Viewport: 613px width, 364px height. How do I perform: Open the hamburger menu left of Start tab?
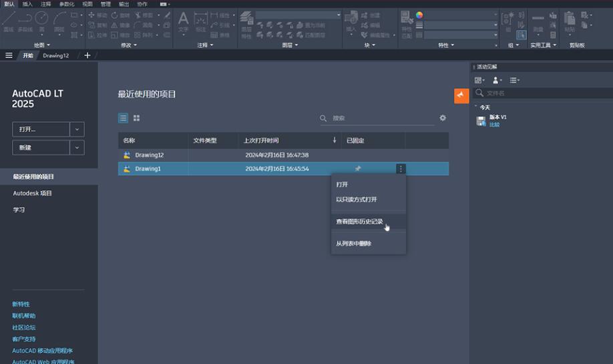[x=9, y=55]
